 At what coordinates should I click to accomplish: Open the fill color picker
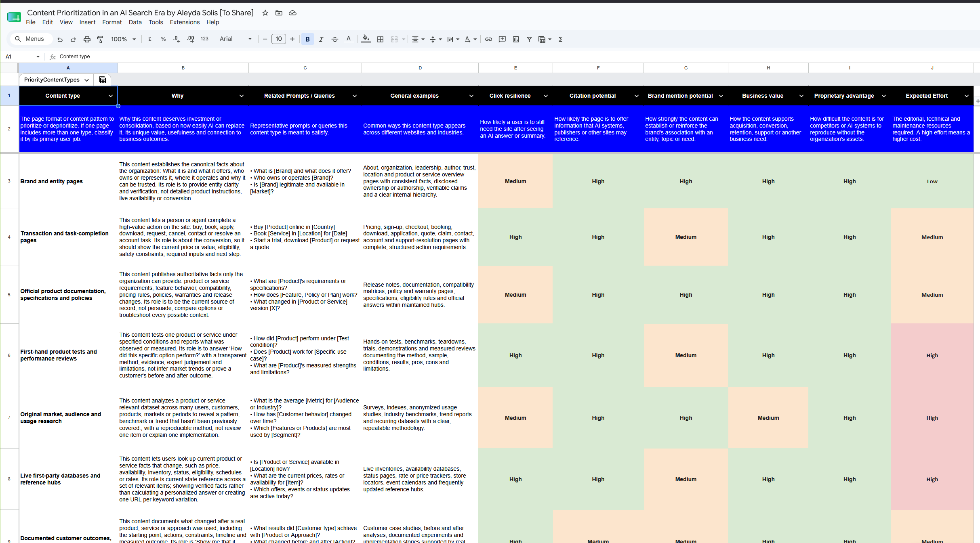click(x=366, y=39)
